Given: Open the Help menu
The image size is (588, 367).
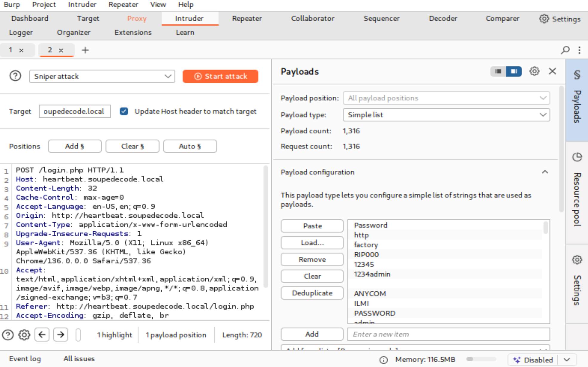Looking at the screenshot, I should click(x=186, y=4).
